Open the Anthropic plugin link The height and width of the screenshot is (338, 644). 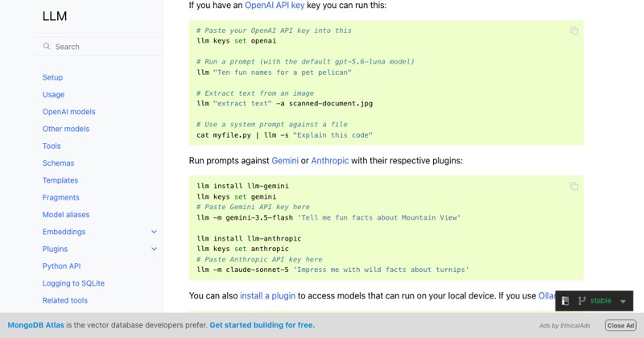coord(330,161)
